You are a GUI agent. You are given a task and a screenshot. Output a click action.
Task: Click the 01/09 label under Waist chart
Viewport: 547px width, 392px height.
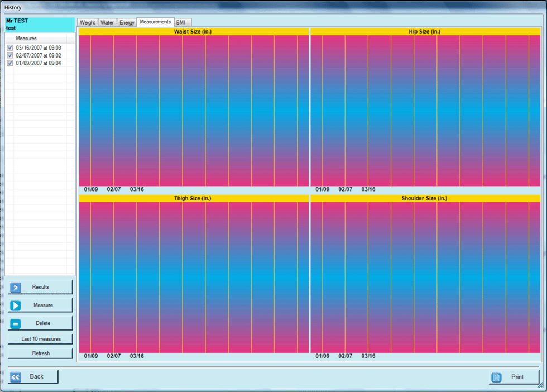point(90,189)
